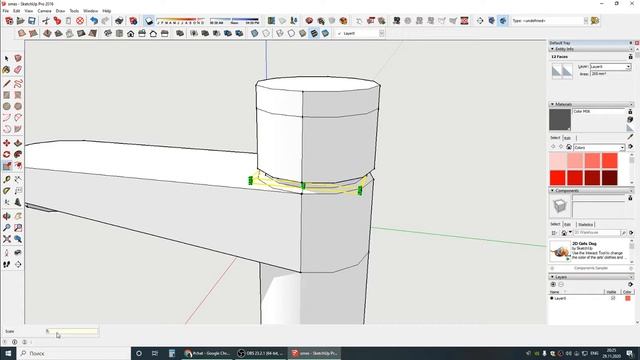
Task: Open the Draw menu
Action: coord(60,11)
